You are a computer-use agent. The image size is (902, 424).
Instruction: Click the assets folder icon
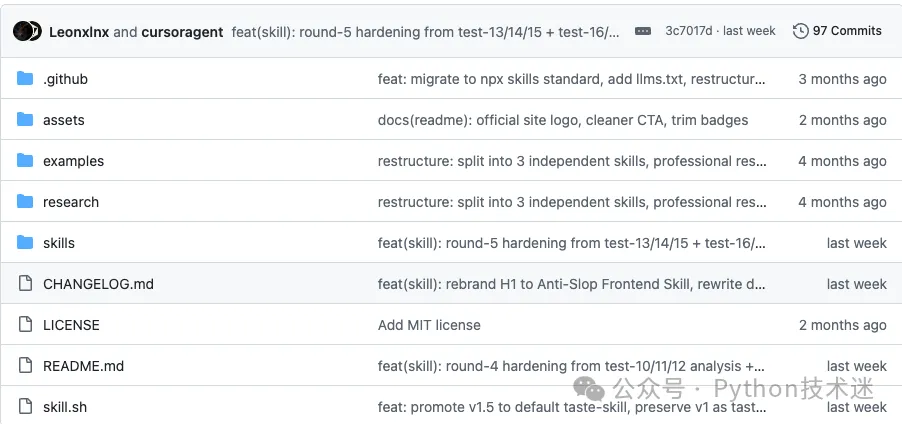tap(25, 119)
